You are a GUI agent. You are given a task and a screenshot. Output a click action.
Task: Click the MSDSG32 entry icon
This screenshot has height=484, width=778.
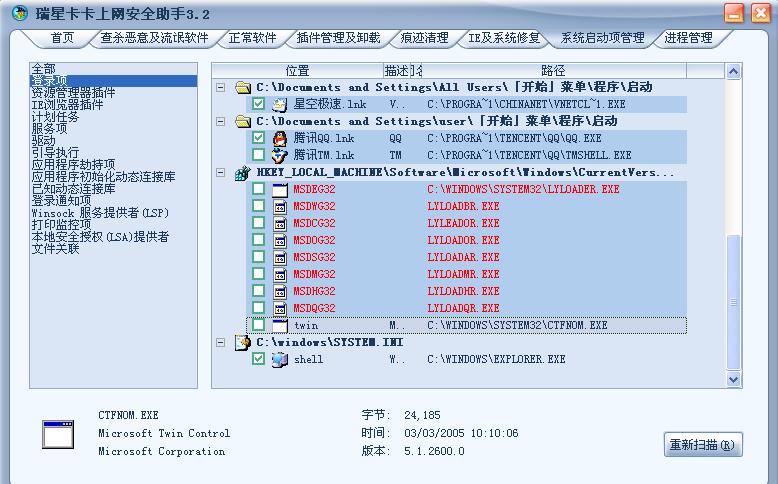coord(280,257)
